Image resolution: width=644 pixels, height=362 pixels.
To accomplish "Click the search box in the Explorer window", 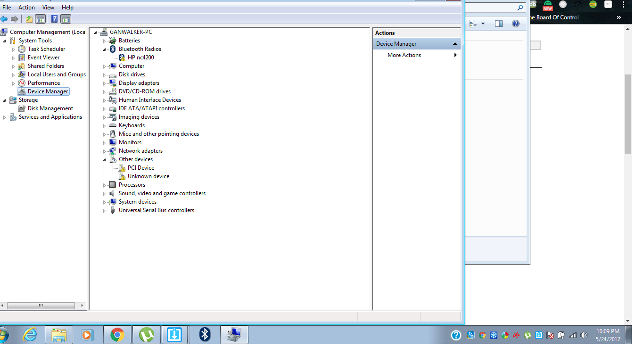I will [495, 8].
